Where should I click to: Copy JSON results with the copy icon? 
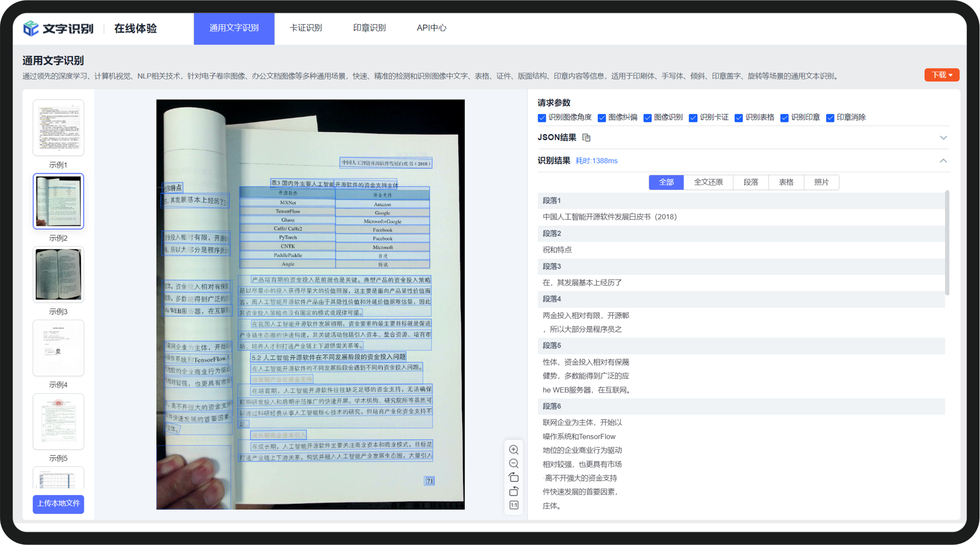(586, 138)
